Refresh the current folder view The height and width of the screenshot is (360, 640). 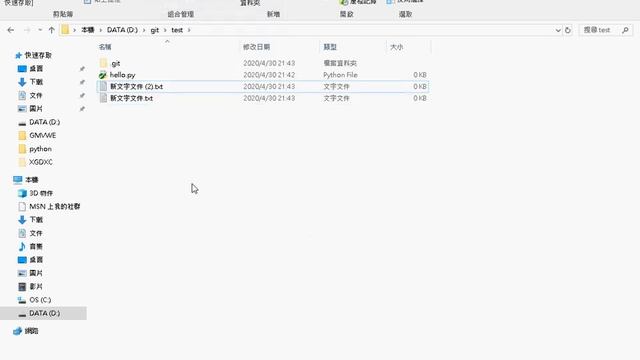point(568,30)
